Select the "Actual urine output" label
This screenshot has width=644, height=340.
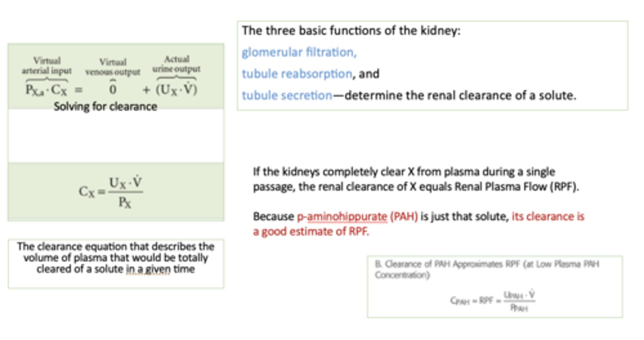(177, 64)
